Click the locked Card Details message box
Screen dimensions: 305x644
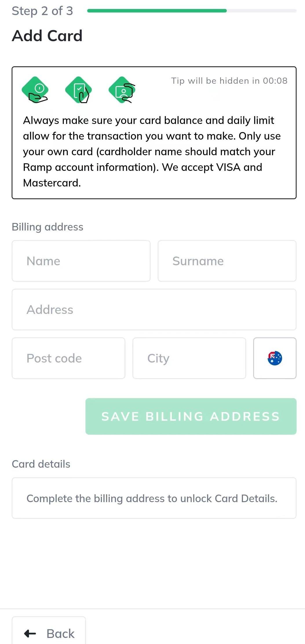click(x=154, y=498)
